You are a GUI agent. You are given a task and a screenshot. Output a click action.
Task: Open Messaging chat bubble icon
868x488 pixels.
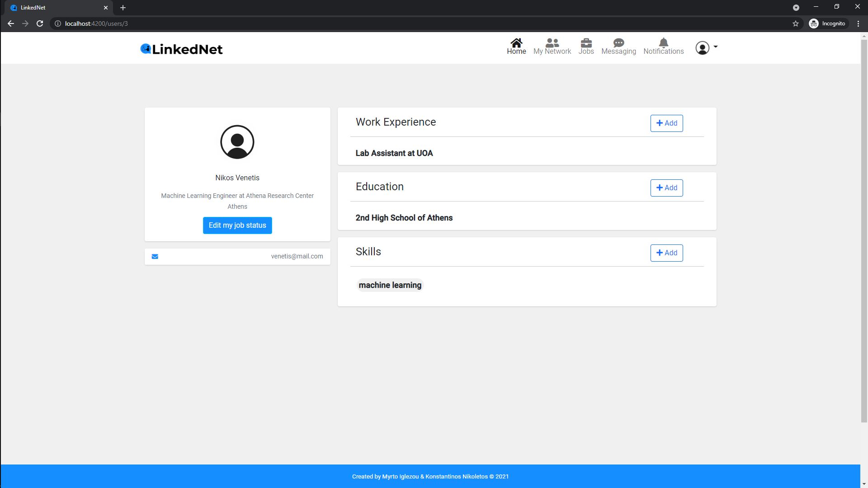[x=618, y=43]
